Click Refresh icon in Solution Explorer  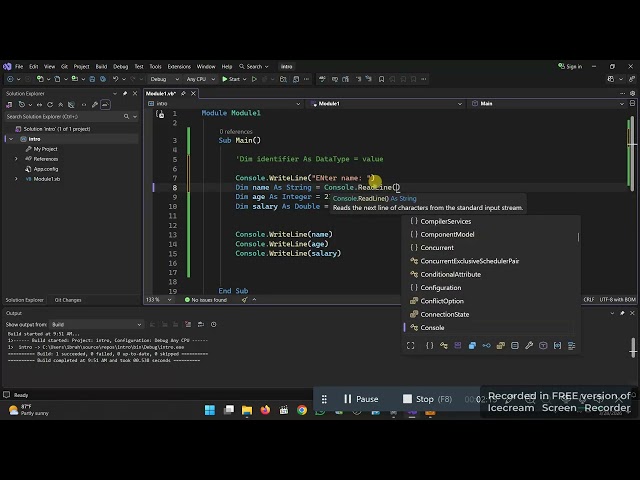[x=50, y=105]
